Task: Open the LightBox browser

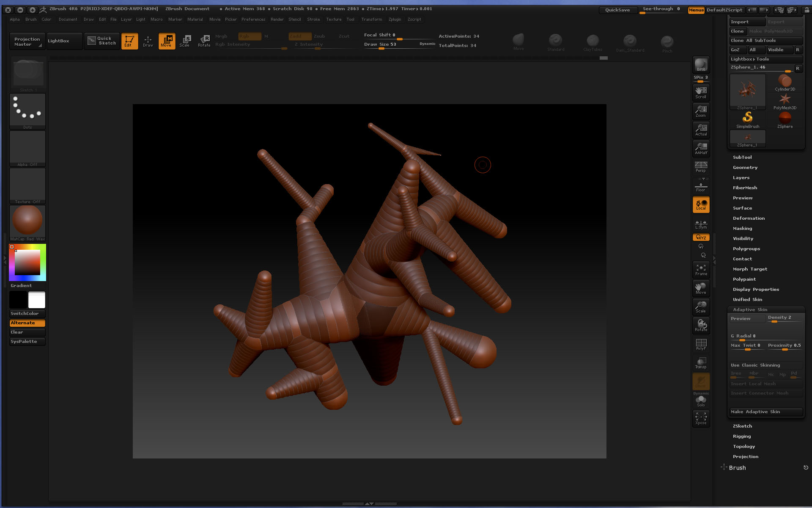Action: pos(64,41)
